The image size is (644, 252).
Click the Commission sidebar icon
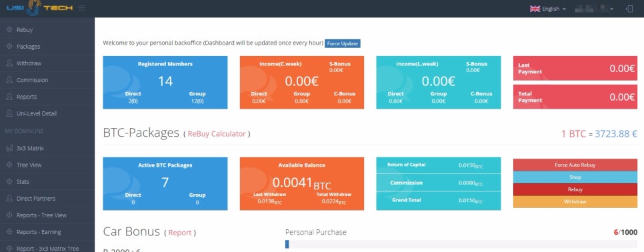coord(9,80)
